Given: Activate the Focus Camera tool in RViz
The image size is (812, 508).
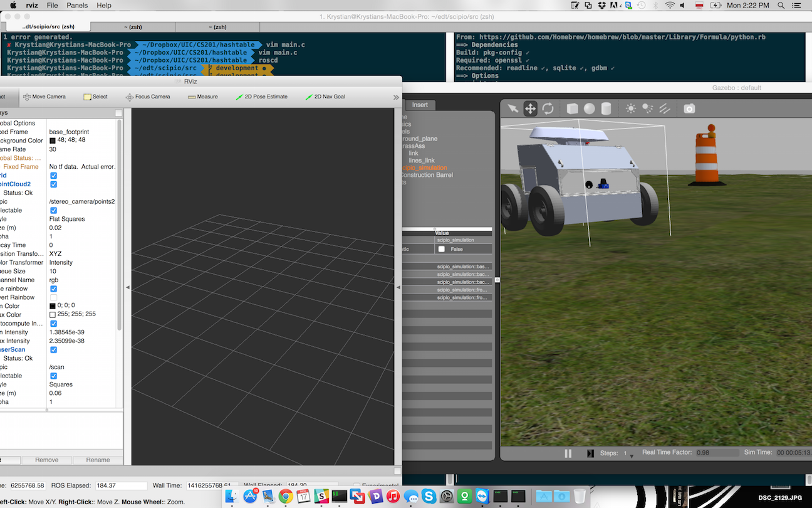Looking at the screenshot, I should point(148,97).
